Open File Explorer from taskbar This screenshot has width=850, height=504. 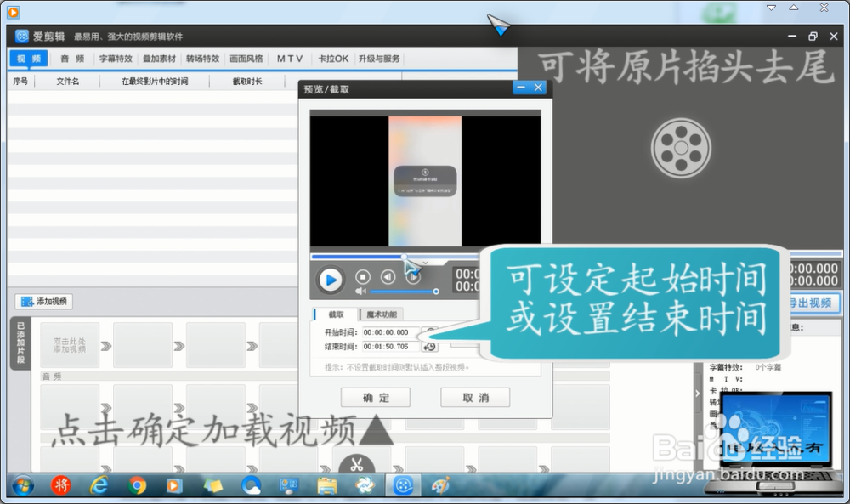(x=327, y=485)
